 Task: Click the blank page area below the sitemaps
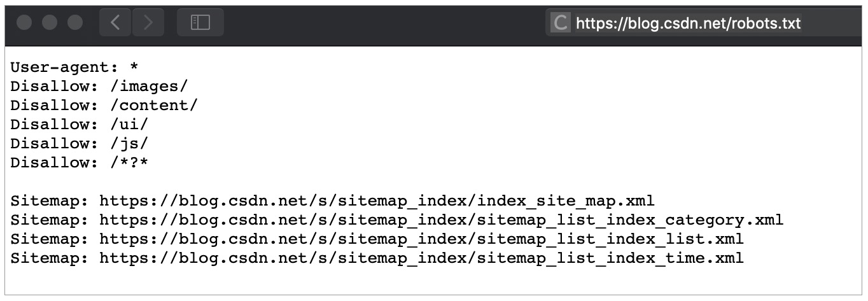[x=433, y=280]
